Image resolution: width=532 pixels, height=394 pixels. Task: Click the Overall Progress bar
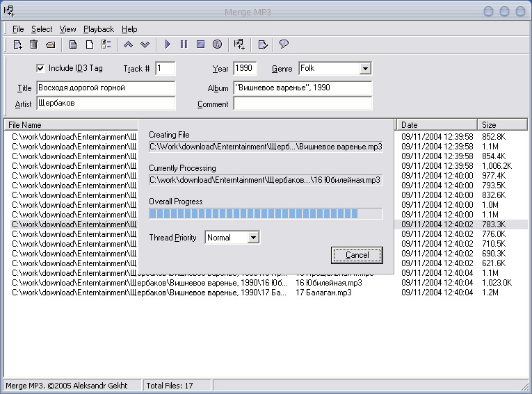(266, 214)
